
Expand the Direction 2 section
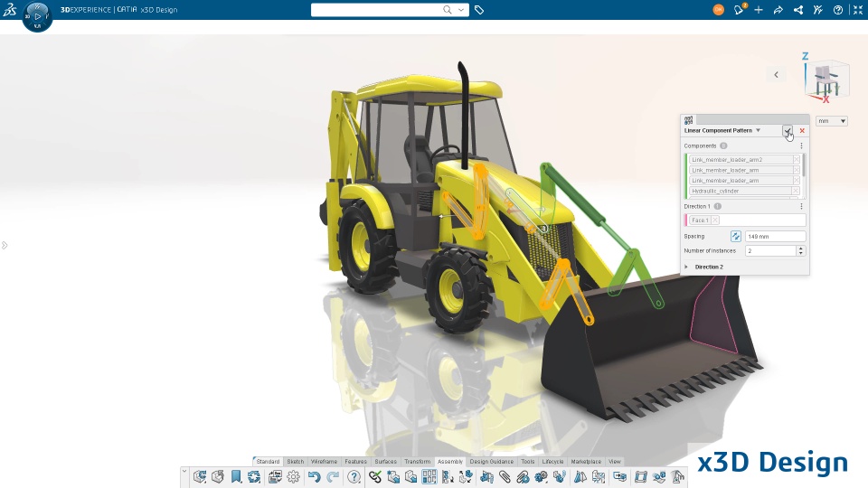pyautogui.click(x=686, y=267)
